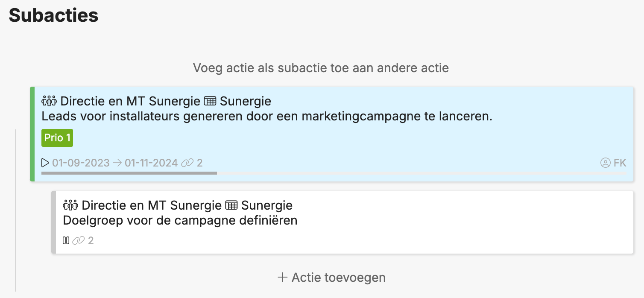Click 'Voeg actie als subactie toe aan andere actie'
The height and width of the screenshot is (298, 644).
(321, 67)
